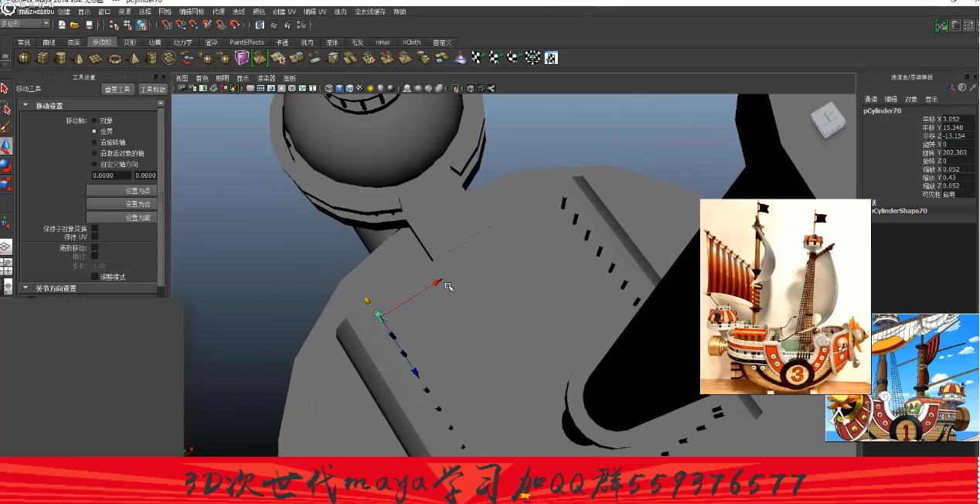Click the purple smooth mesh cube shelf icon

pos(240,57)
